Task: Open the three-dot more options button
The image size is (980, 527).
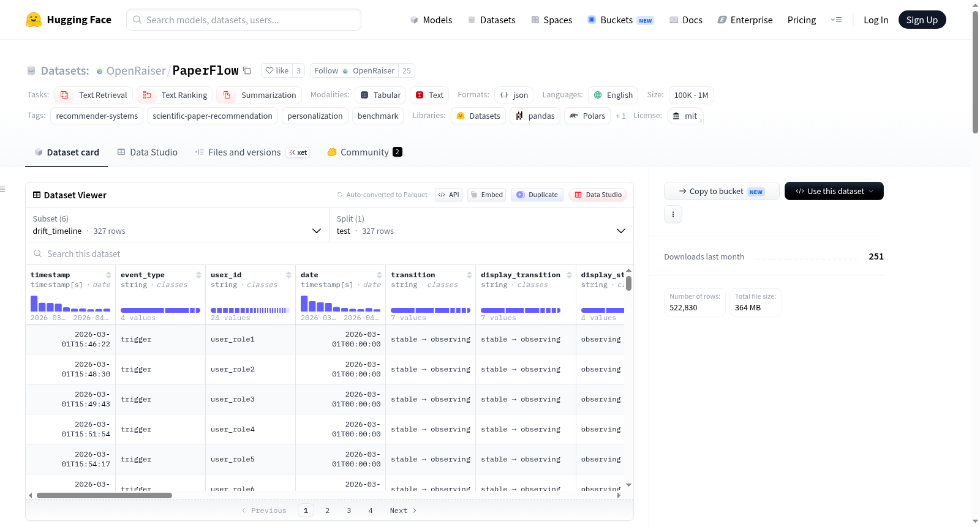Action: pos(673,214)
